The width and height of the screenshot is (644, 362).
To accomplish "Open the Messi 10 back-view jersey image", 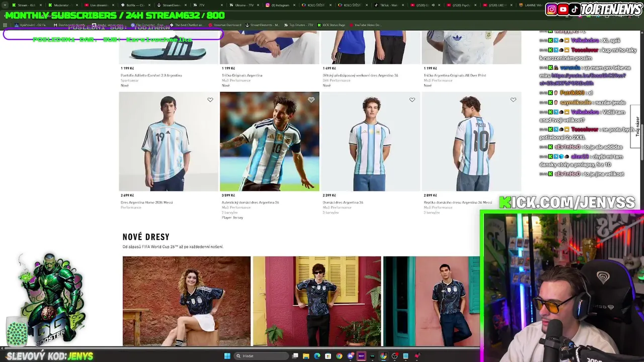I will tap(471, 141).
